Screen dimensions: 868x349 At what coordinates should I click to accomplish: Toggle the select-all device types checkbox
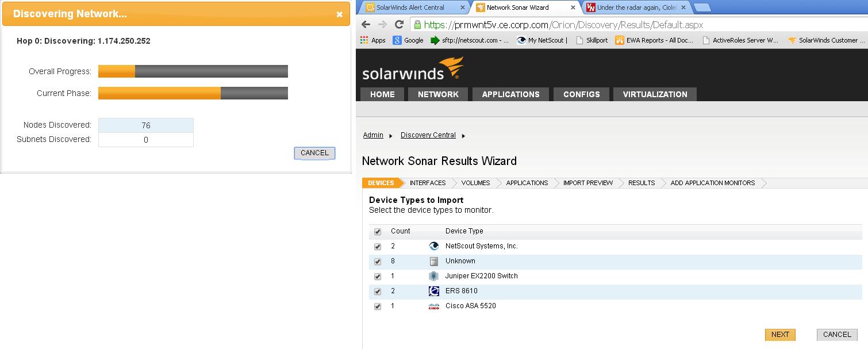click(378, 232)
